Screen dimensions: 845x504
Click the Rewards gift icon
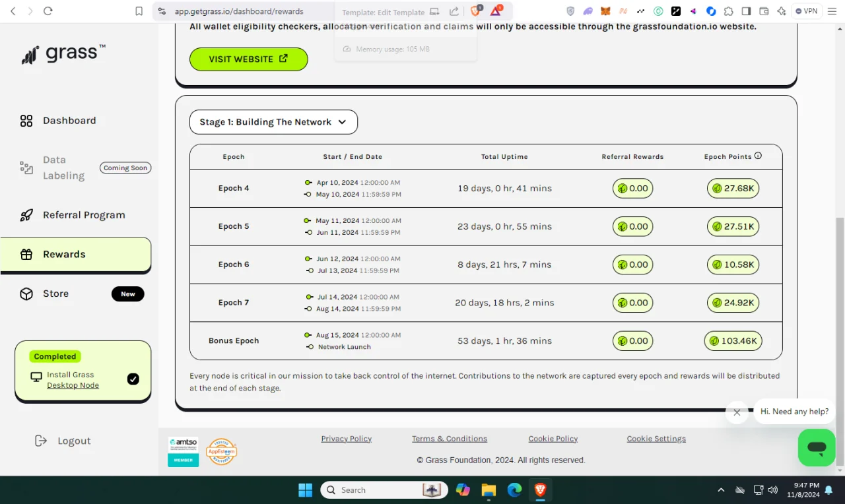[26, 255]
